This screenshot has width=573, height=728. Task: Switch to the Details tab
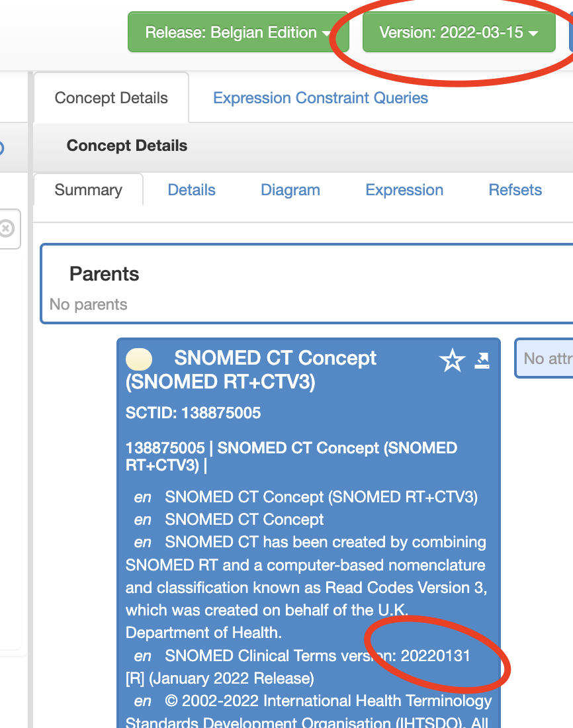pyautogui.click(x=191, y=190)
